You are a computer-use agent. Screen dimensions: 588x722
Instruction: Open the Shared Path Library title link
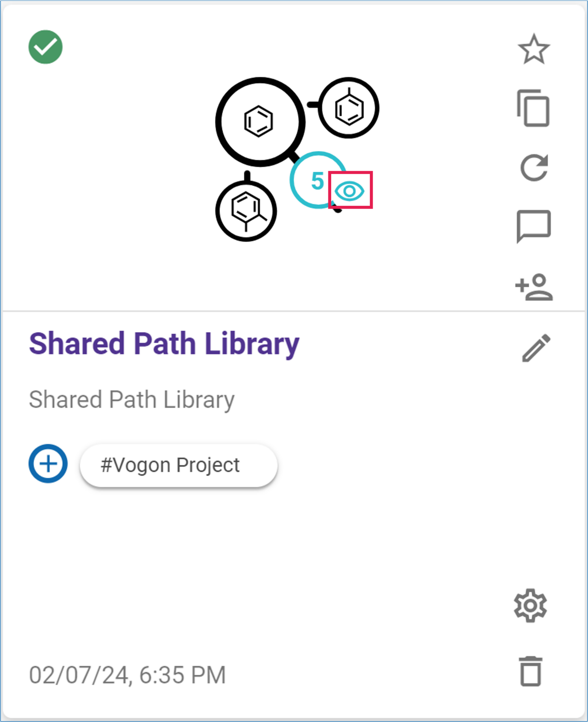[164, 344]
